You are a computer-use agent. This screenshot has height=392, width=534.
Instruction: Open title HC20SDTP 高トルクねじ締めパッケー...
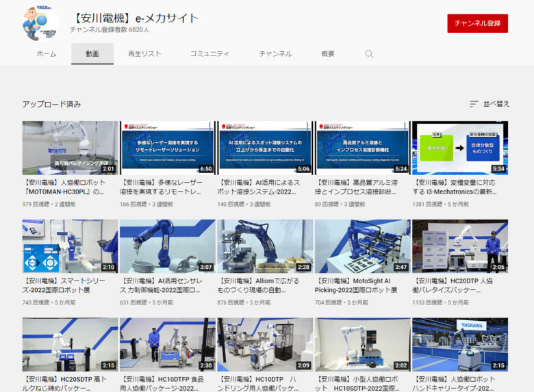tap(65, 384)
